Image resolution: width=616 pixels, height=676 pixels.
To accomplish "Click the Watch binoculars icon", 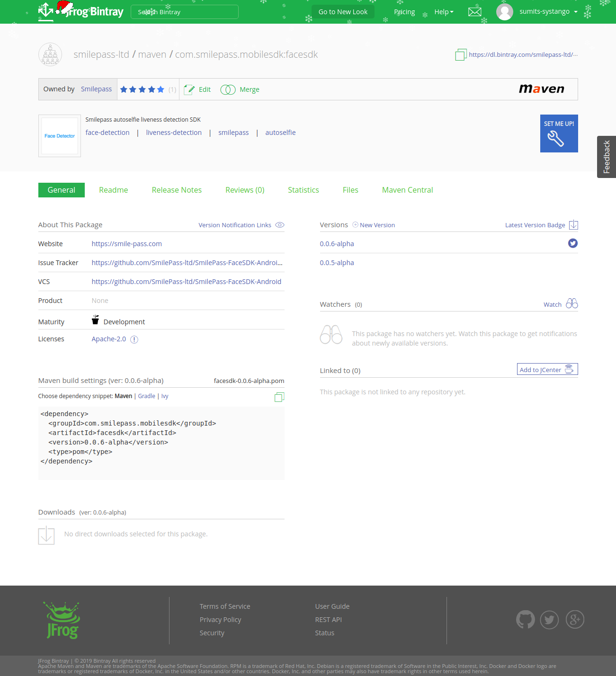I will (572, 304).
